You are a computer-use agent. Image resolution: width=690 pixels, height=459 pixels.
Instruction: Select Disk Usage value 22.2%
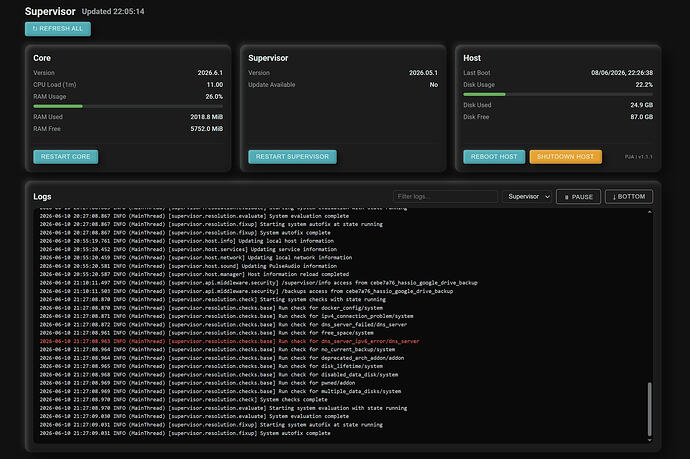pos(644,84)
